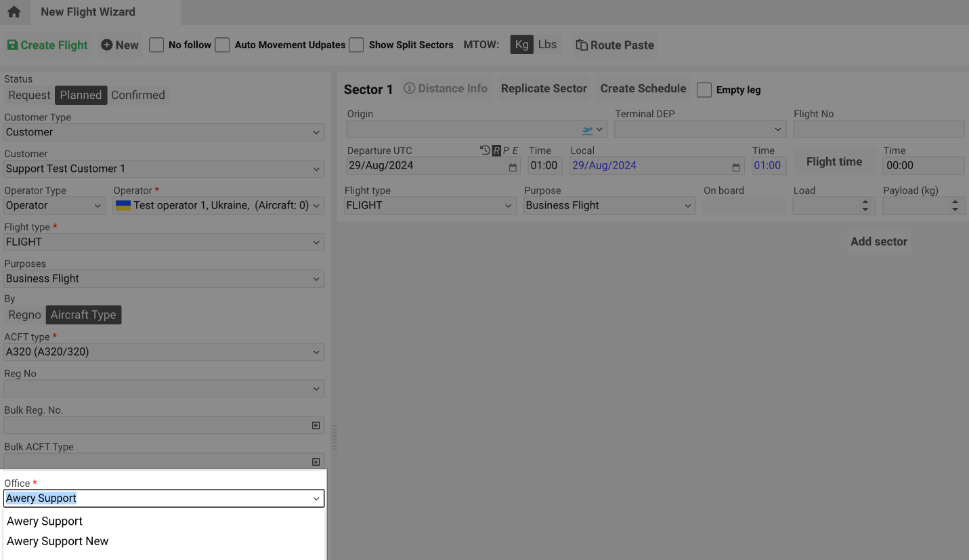This screenshot has height=560, width=969.
Task: Open the Customer dropdown
Action: (163, 169)
